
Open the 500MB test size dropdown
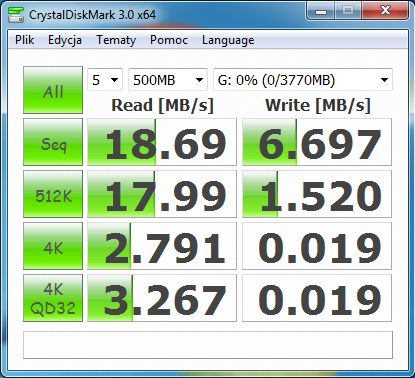(168, 80)
